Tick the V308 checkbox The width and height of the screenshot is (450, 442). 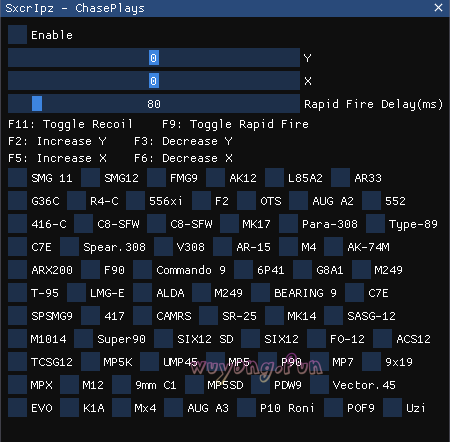pos(163,247)
